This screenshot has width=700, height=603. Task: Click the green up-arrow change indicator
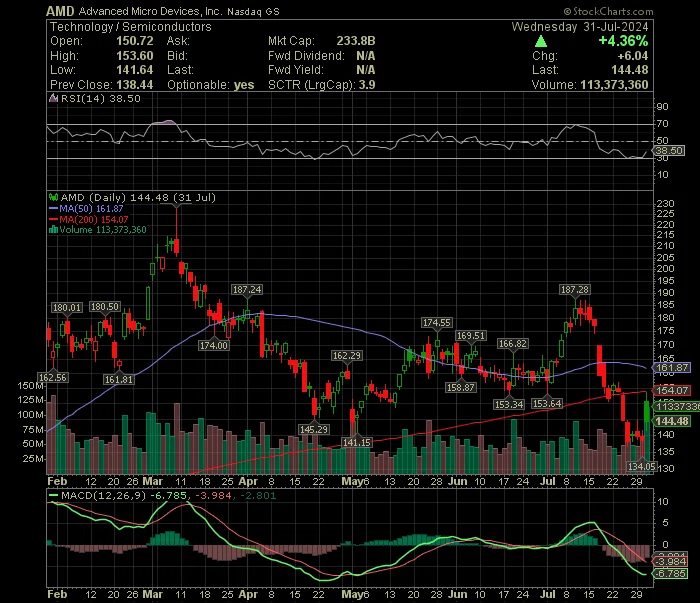click(541, 42)
